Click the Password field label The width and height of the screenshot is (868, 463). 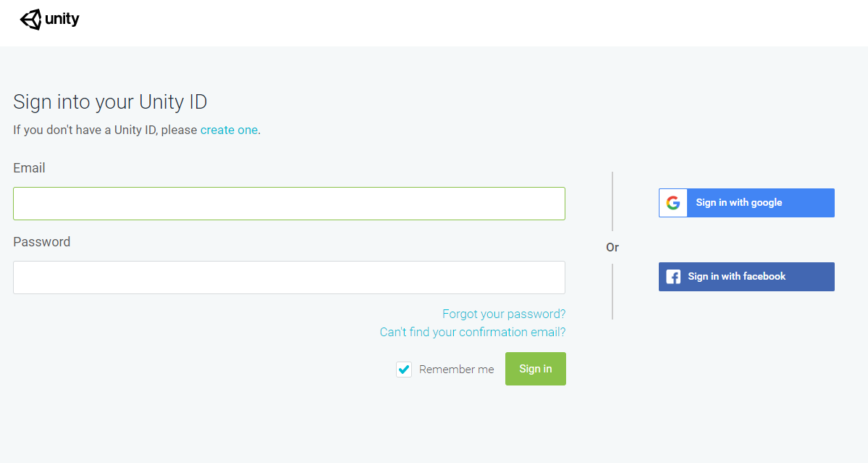pos(42,242)
